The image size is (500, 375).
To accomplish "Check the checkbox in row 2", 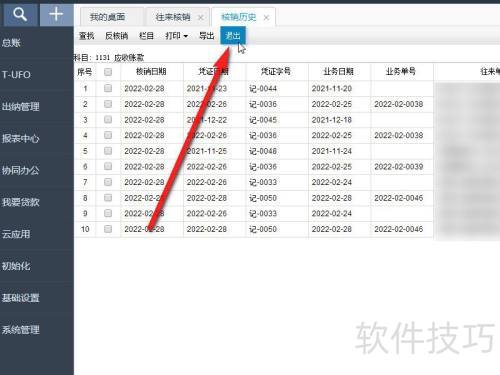I will click(108, 104).
